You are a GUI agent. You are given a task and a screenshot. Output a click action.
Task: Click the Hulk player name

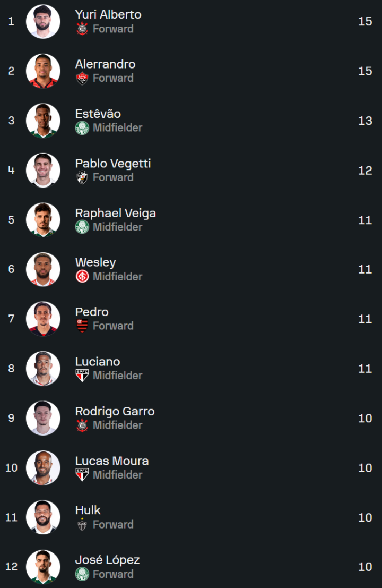[x=88, y=510]
